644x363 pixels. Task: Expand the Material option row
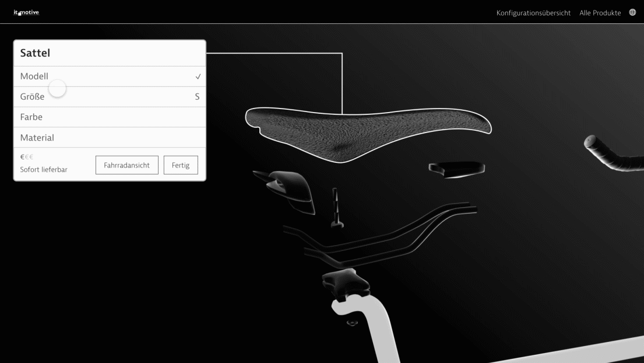coord(110,138)
